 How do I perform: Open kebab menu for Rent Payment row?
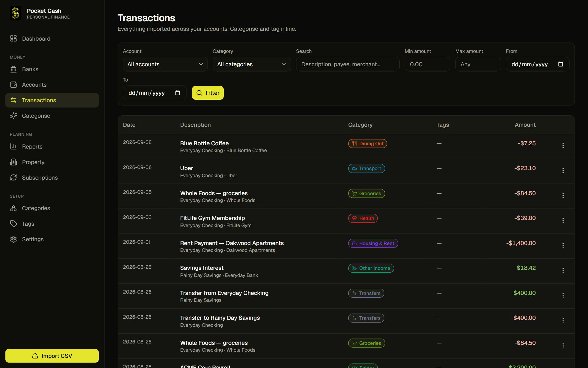[x=563, y=245]
